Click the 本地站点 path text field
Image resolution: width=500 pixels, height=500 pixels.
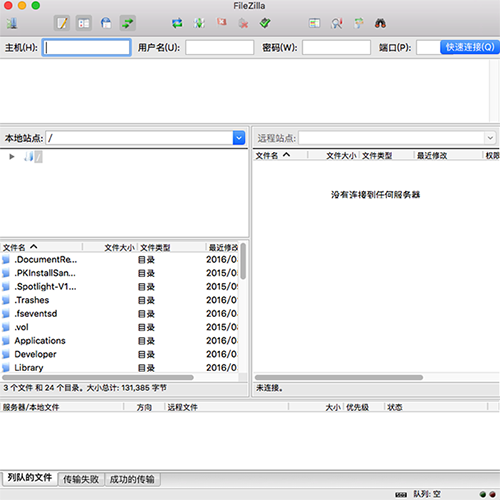click(139, 138)
